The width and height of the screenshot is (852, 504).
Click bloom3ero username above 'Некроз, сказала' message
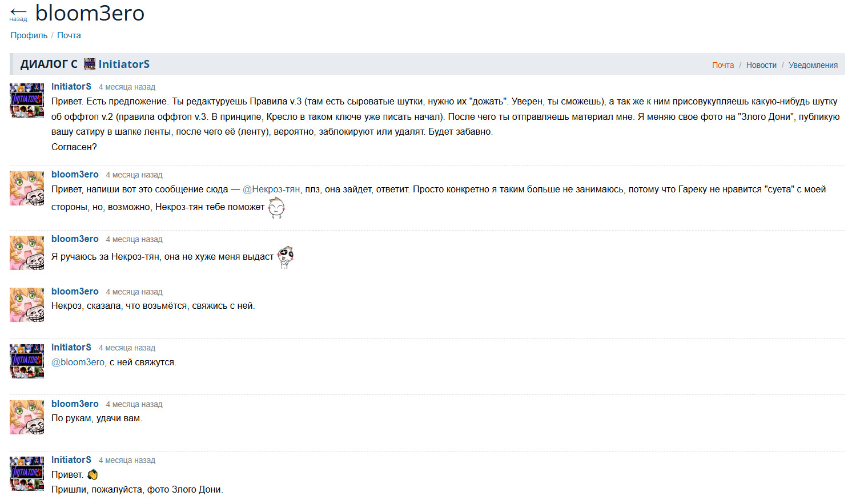(x=75, y=292)
